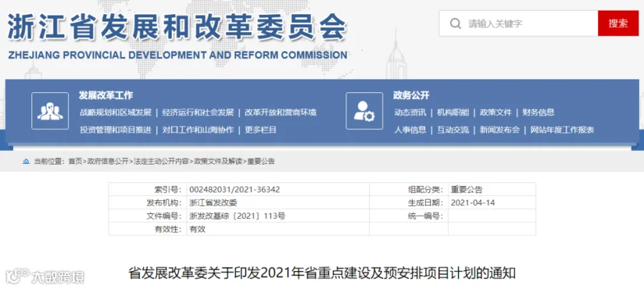Open 投资管理和项目推进 menu item
The width and height of the screenshot is (644, 289).
115,130
